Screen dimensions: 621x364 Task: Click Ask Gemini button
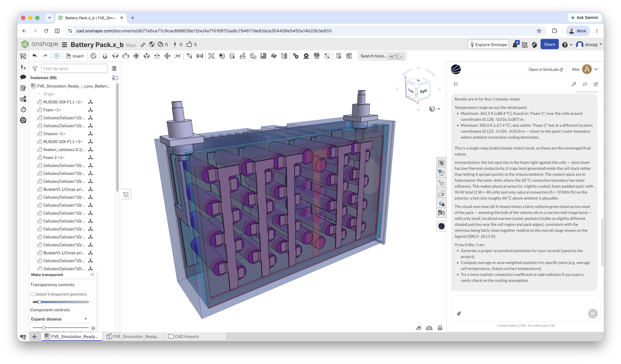click(584, 17)
